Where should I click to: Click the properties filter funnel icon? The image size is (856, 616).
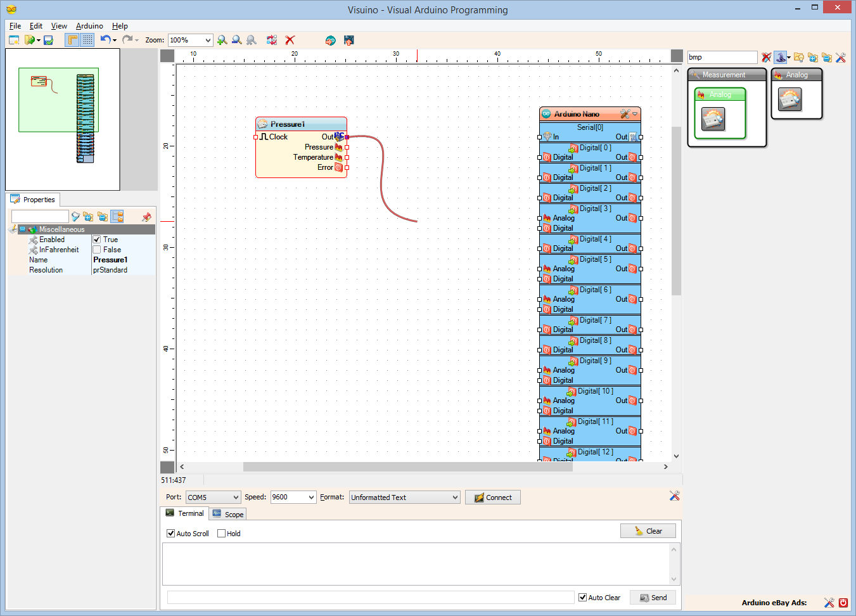pyautogui.click(x=75, y=217)
